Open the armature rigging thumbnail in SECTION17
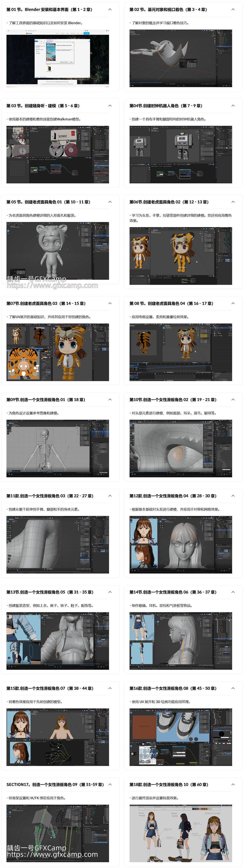 58,834
